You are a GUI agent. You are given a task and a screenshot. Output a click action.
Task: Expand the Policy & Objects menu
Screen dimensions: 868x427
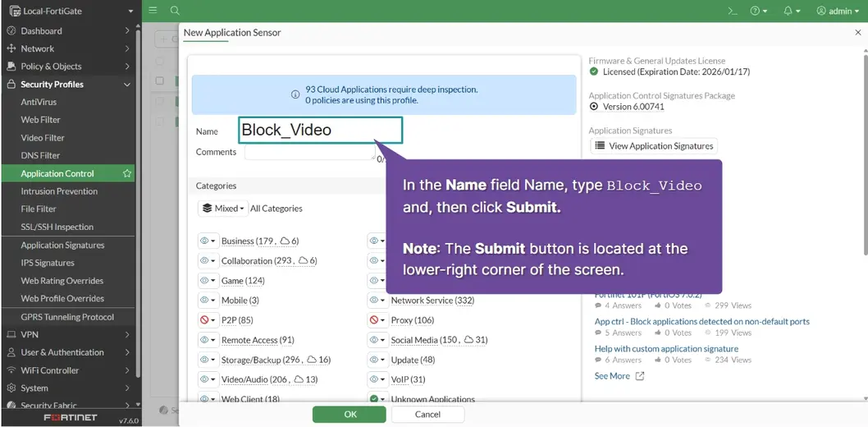pos(69,67)
